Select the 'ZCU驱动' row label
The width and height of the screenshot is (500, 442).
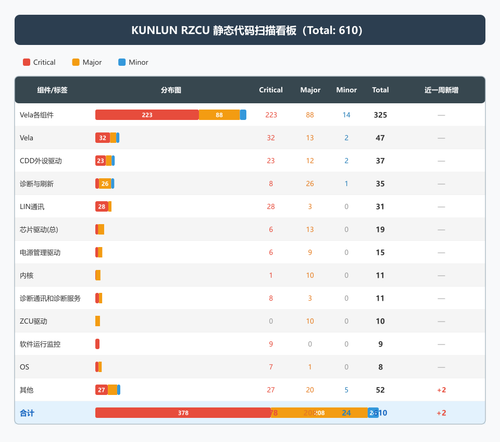tap(33, 321)
